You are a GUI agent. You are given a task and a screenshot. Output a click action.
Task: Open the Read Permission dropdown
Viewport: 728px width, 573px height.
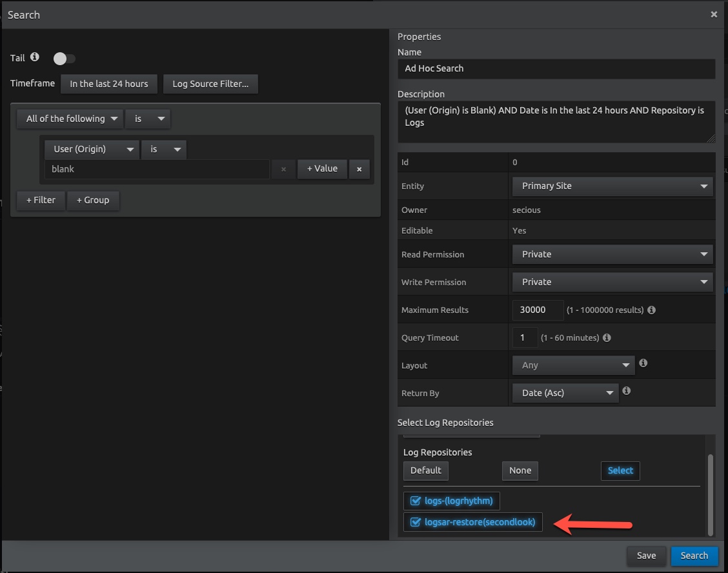pos(612,254)
